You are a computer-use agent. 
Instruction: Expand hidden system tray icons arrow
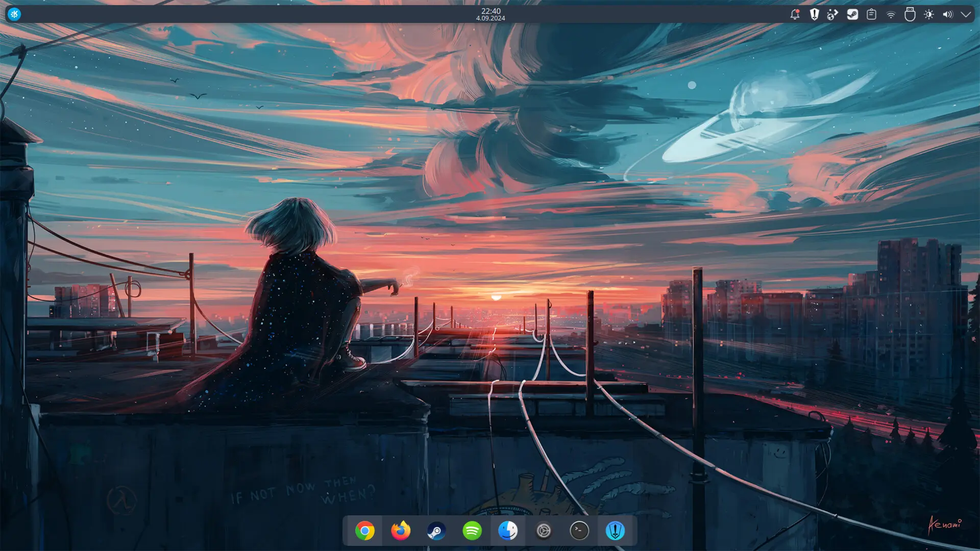(x=966, y=14)
